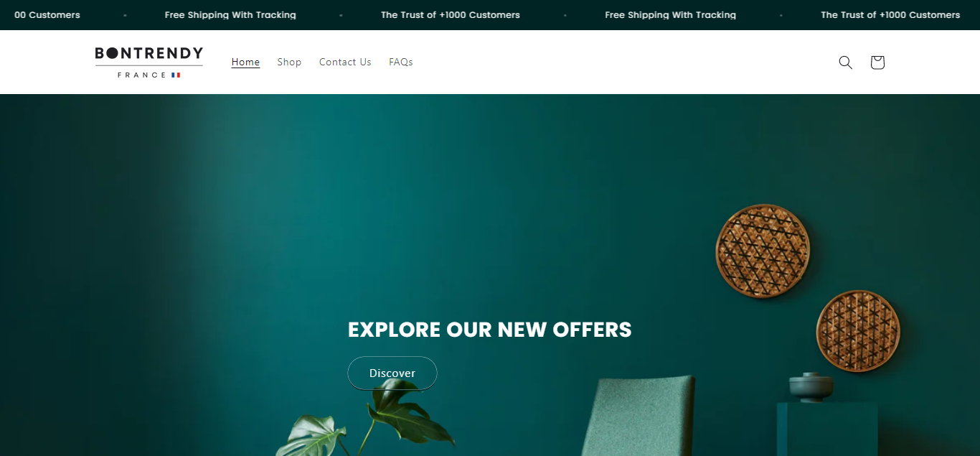The image size is (980, 456).
Task: Click the green upholstered chair
Action: point(639,416)
